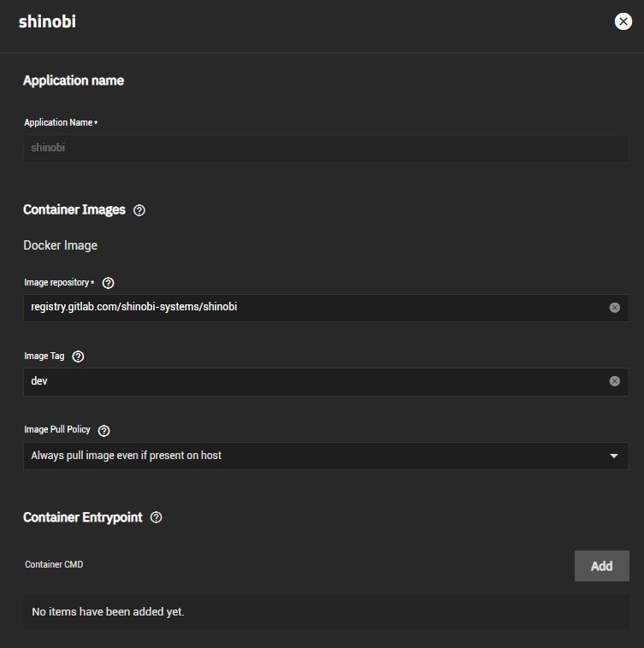Show the Image repository help tooltip
Viewport: 644px width, 648px height.
pyautogui.click(x=109, y=283)
